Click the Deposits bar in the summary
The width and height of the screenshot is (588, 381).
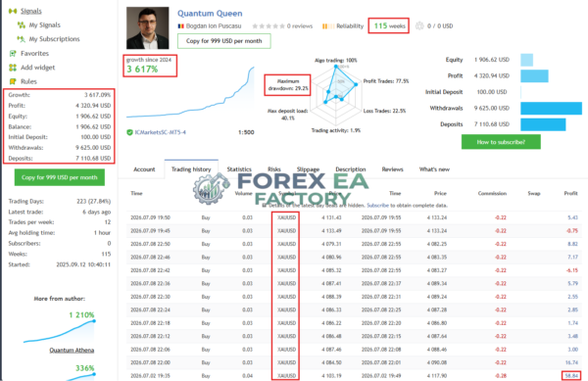point(543,124)
